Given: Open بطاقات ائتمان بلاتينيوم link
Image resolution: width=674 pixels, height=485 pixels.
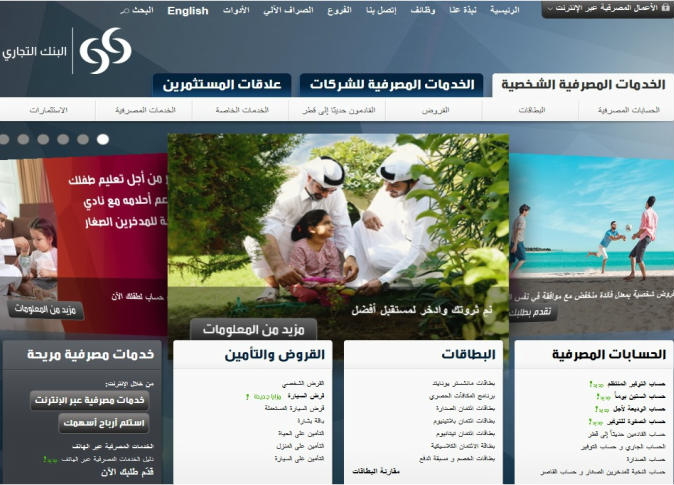Looking at the screenshot, I should [x=464, y=421].
